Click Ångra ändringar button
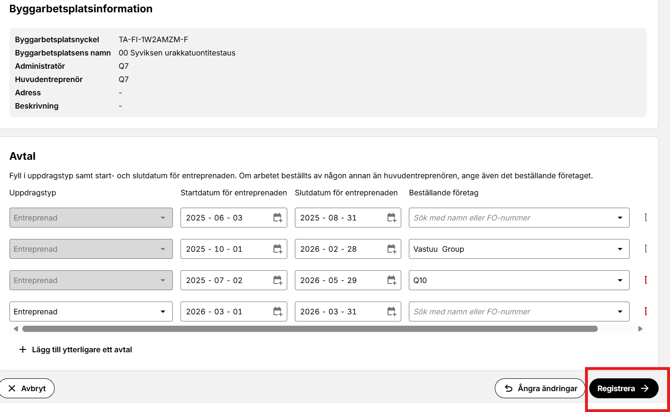The width and height of the screenshot is (670, 412). pos(540,388)
